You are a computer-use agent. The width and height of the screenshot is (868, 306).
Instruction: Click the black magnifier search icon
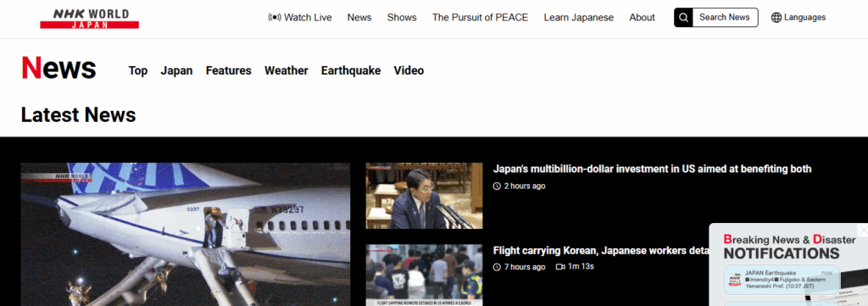point(683,17)
